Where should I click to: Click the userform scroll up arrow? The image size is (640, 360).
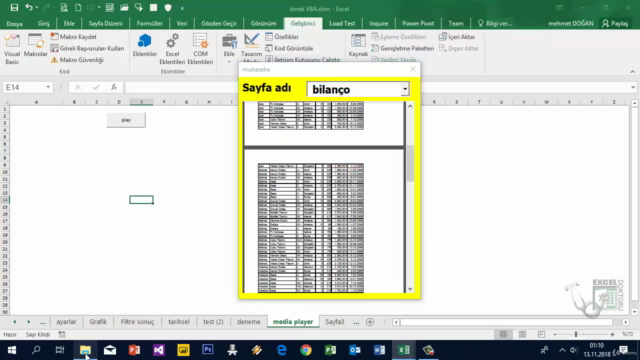pyautogui.click(x=410, y=106)
